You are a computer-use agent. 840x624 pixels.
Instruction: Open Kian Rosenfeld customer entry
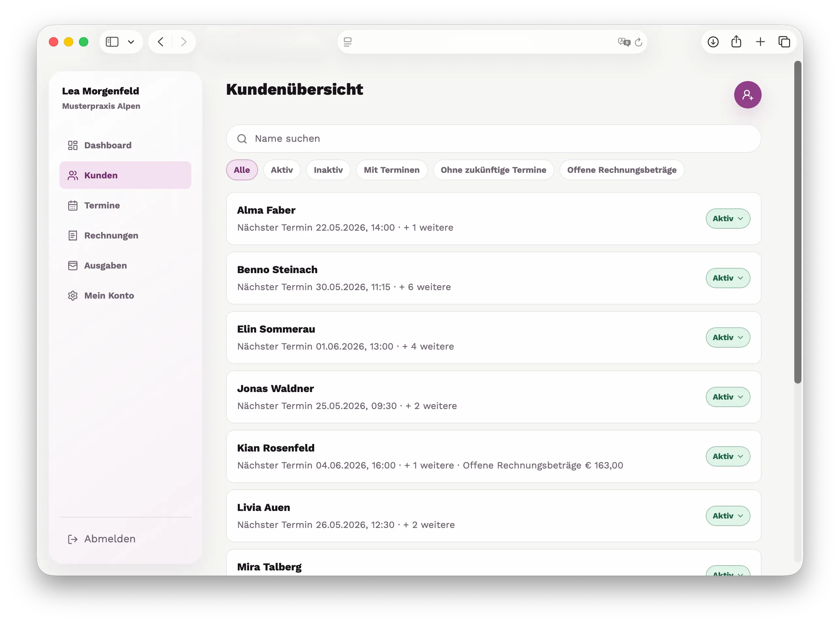pyautogui.click(x=493, y=456)
